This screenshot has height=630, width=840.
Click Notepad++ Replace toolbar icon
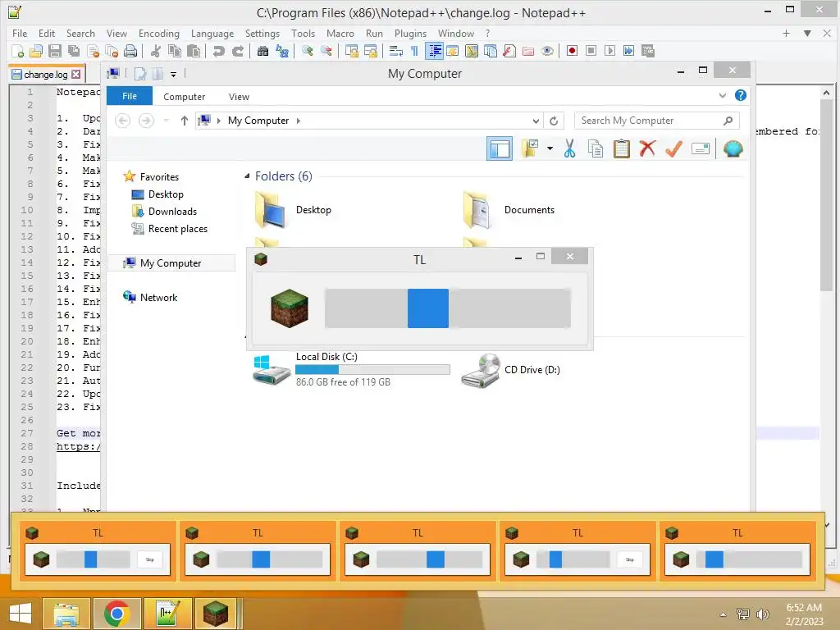(x=282, y=51)
